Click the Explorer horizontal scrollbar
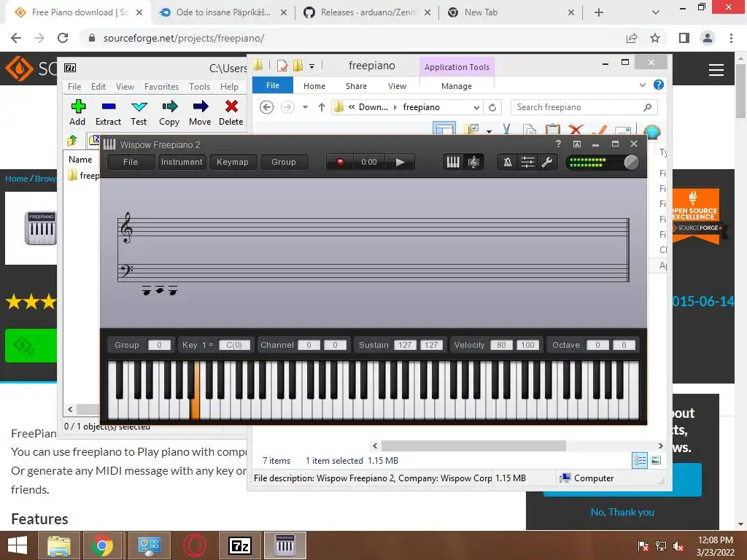 473,446
